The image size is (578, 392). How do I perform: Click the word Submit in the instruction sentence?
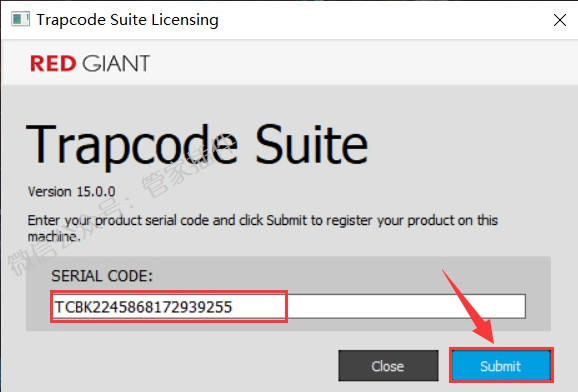click(286, 220)
